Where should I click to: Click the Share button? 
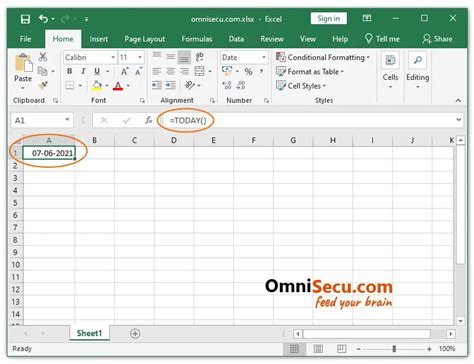[437, 39]
